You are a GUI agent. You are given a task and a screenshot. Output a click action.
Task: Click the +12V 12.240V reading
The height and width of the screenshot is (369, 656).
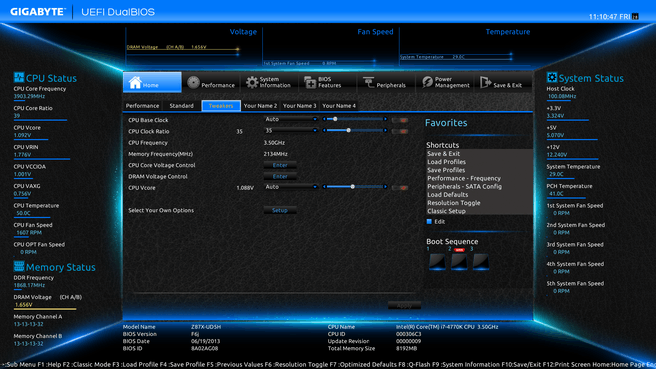(557, 154)
